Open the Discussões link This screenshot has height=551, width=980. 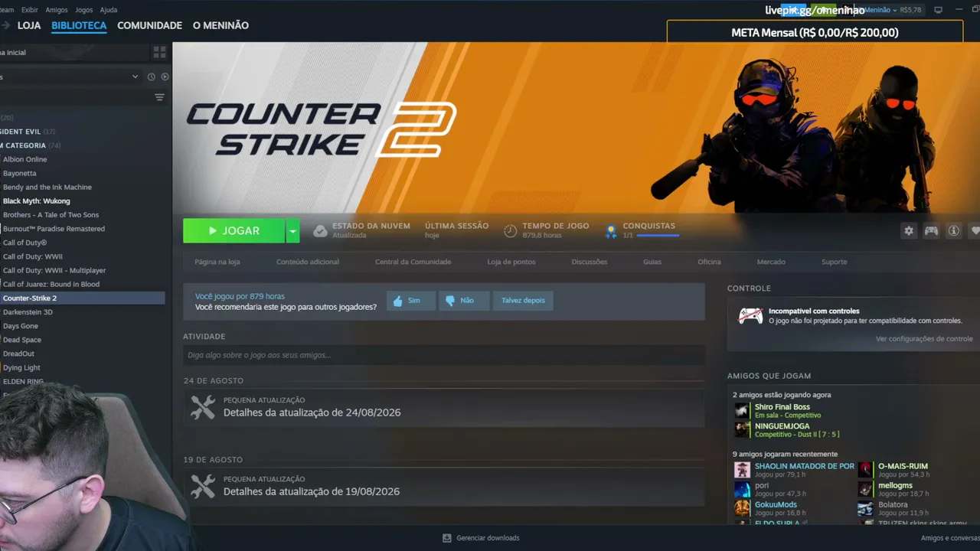590,262
